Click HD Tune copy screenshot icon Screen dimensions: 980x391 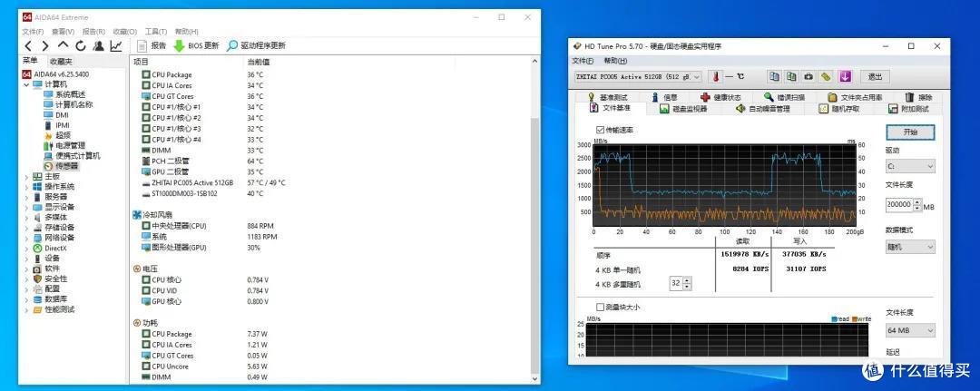(x=792, y=76)
